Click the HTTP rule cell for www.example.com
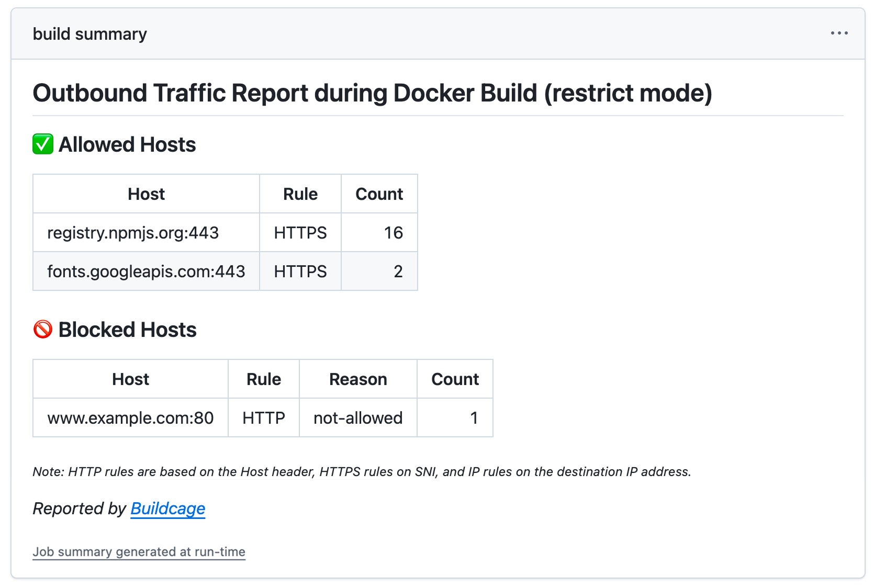This screenshot has height=588, width=874. 263,418
